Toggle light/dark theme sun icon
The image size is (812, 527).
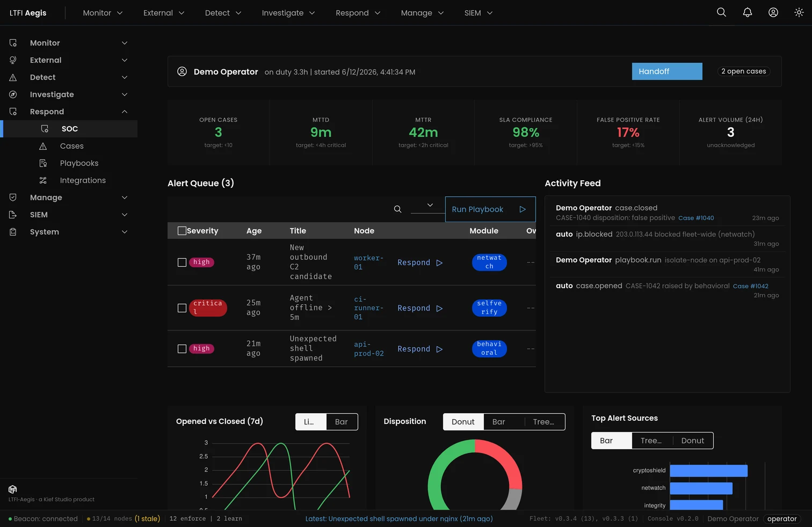pyautogui.click(x=799, y=12)
